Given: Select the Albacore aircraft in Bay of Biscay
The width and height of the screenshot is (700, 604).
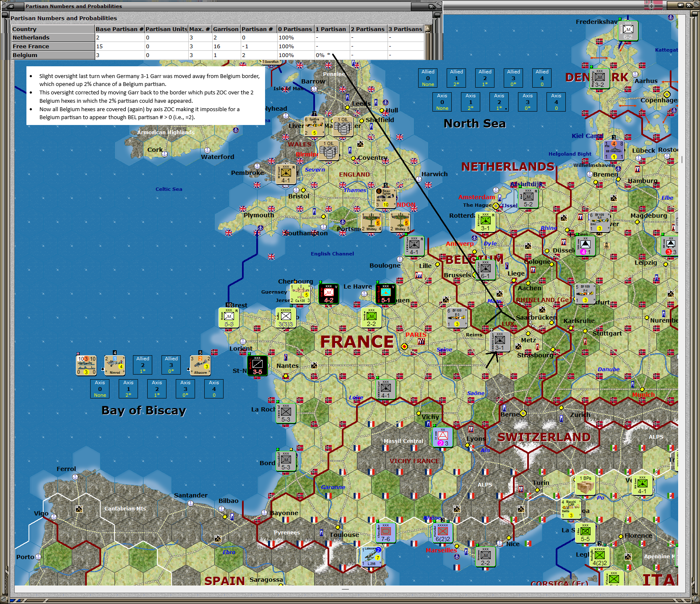Looking at the screenshot, I should 200,365.
